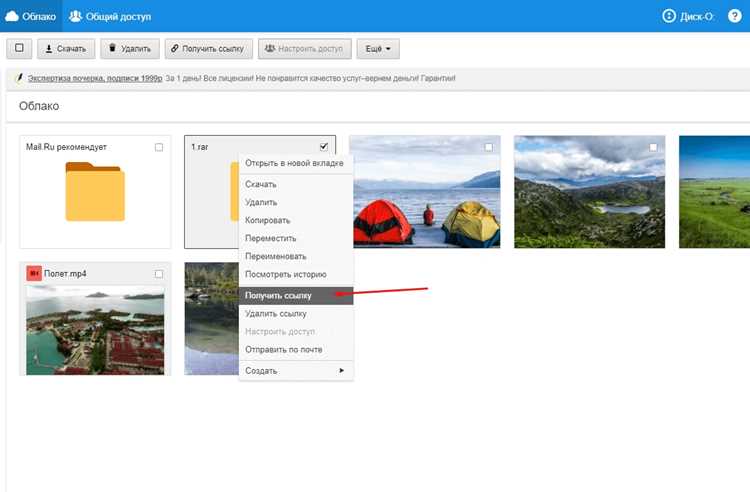Click the toolbar Получить ссылку button
This screenshot has width=750, height=492.
(x=209, y=49)
